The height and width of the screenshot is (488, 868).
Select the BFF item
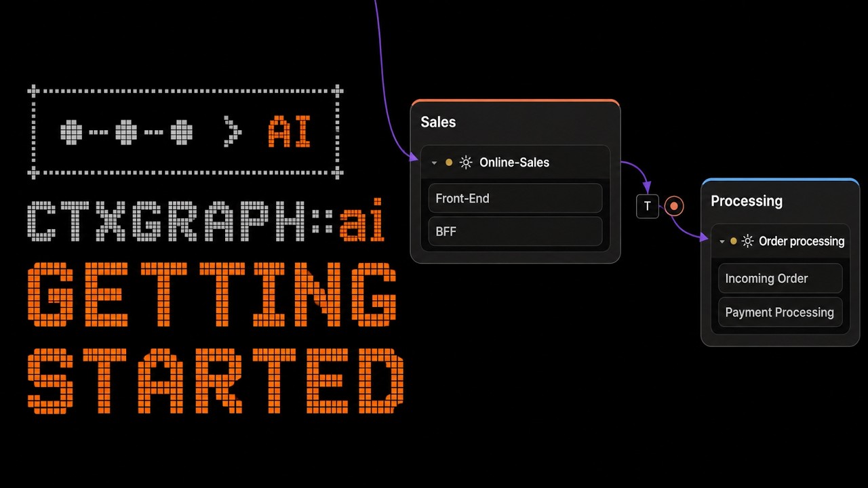[515, 231]
